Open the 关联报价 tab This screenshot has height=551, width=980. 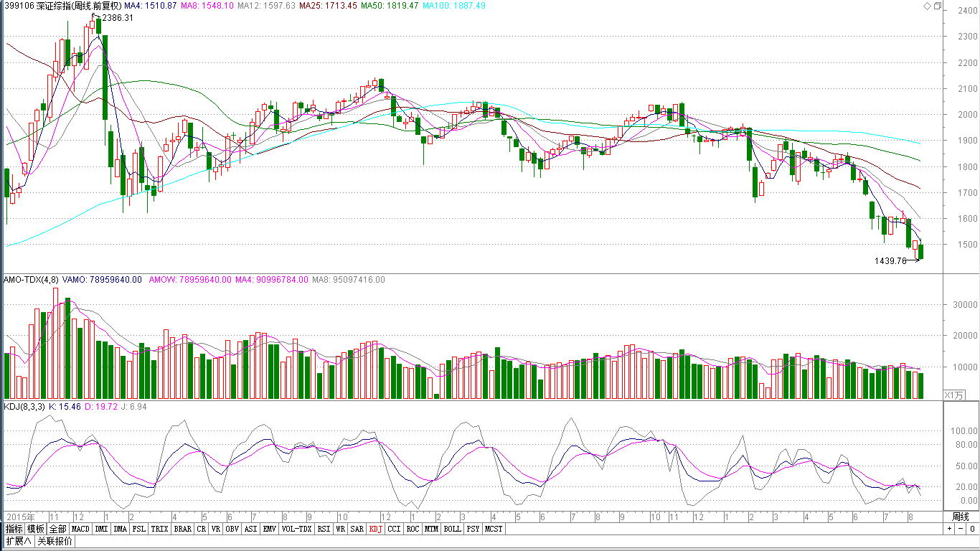click(55, 541)
